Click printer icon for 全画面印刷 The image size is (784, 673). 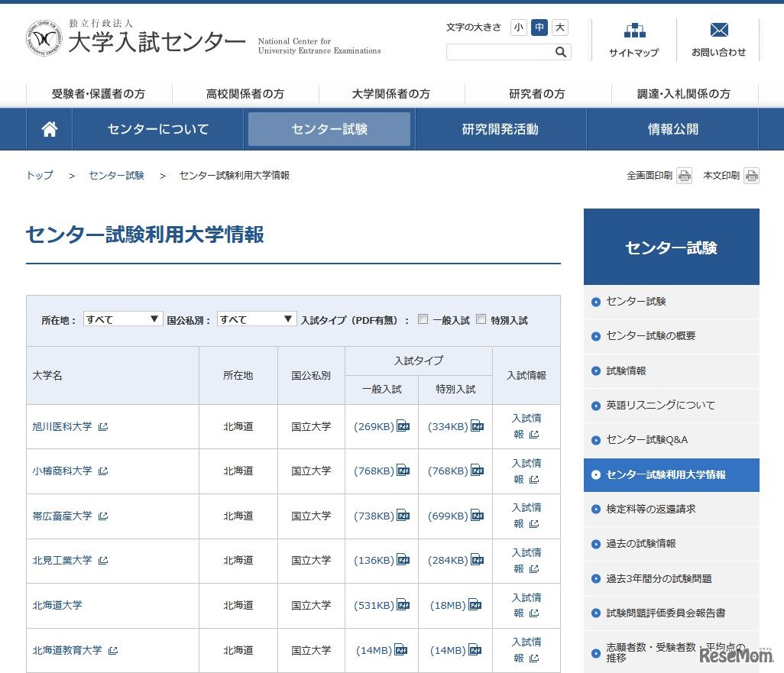click(685, 176)
